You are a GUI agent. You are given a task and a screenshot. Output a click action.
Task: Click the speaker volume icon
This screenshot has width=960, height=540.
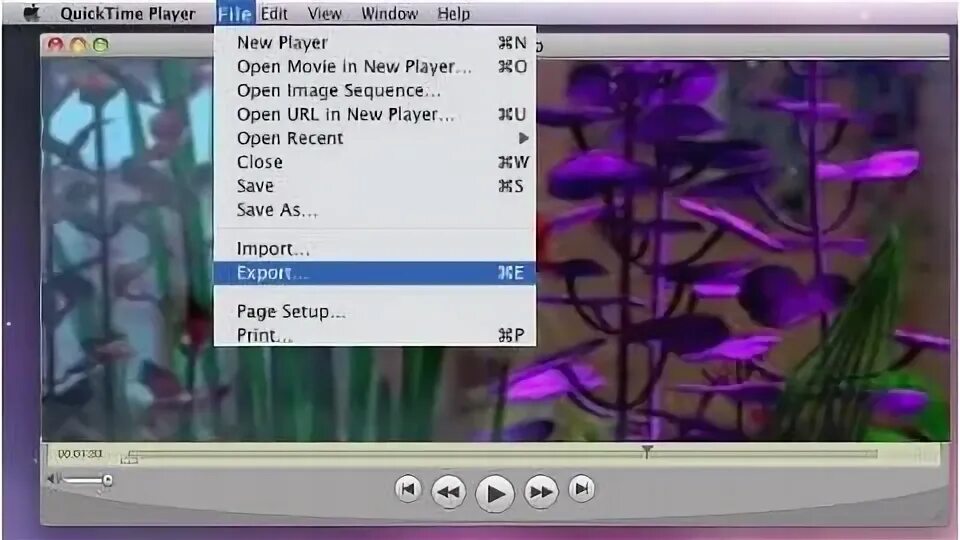[x=53, y=478]
